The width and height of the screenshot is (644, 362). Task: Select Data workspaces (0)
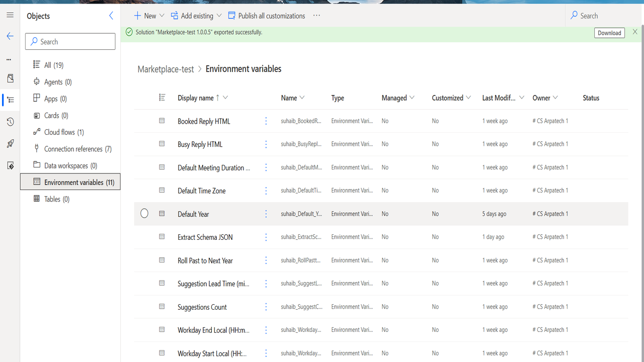pyautogui.click(x=70, y=165)
